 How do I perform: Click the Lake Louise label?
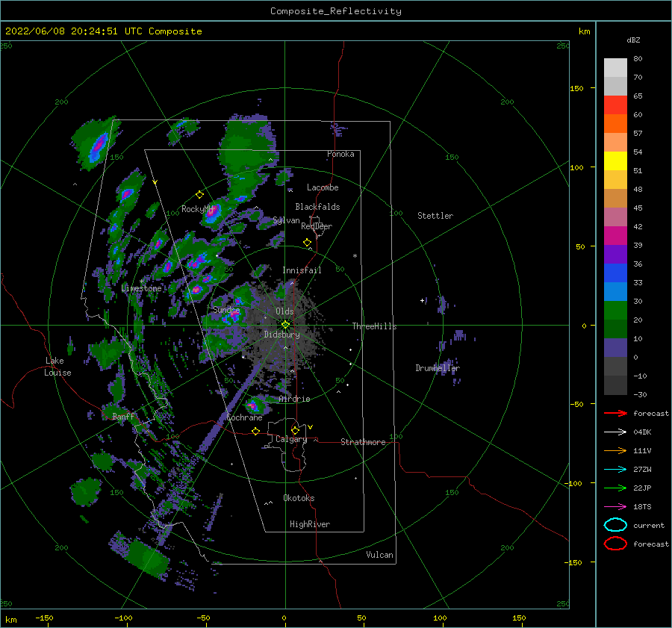[58, 367]
